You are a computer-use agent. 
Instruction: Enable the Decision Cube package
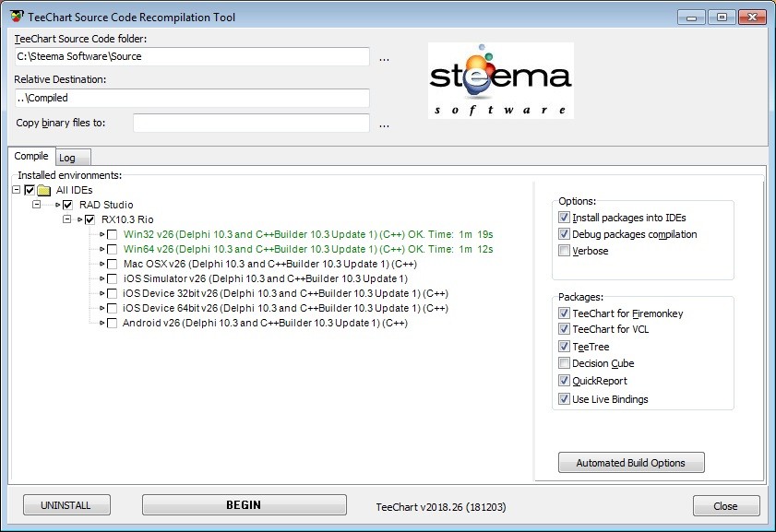(x=564, y=363)
